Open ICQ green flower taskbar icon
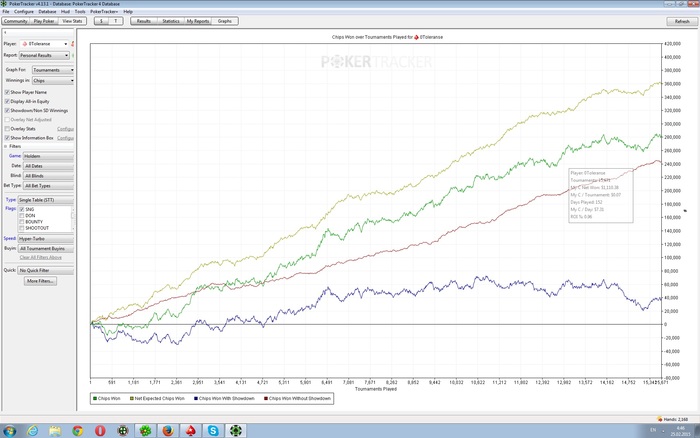This screenshot has width=700, height=438. pyautogui.click(x=145, y=431)
